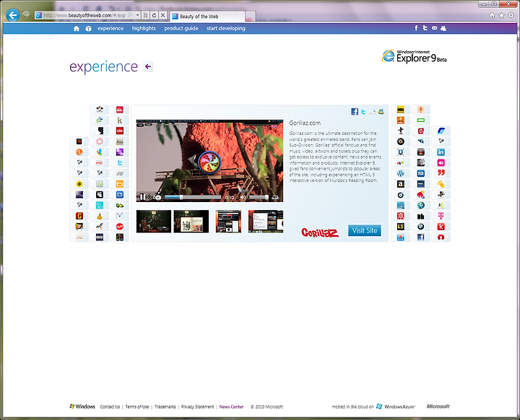Open the Privacy Statement footer link
The width and height of the screenshot is (520, 420).
(x=197, y=407)
